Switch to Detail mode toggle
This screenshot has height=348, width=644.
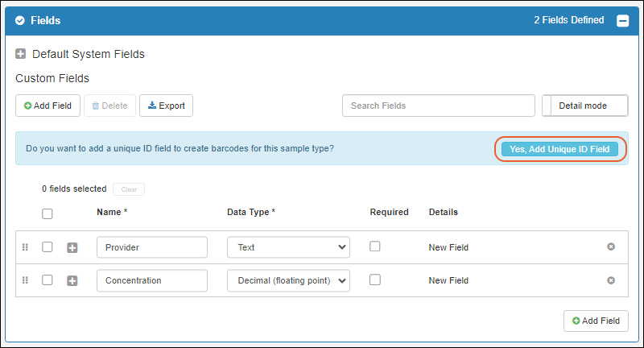[584, 106]
